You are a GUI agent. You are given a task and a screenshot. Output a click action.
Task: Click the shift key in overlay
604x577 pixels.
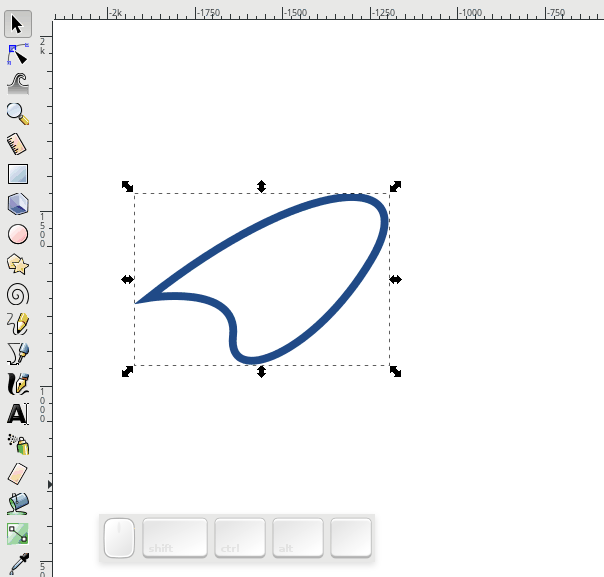[175, 538]
